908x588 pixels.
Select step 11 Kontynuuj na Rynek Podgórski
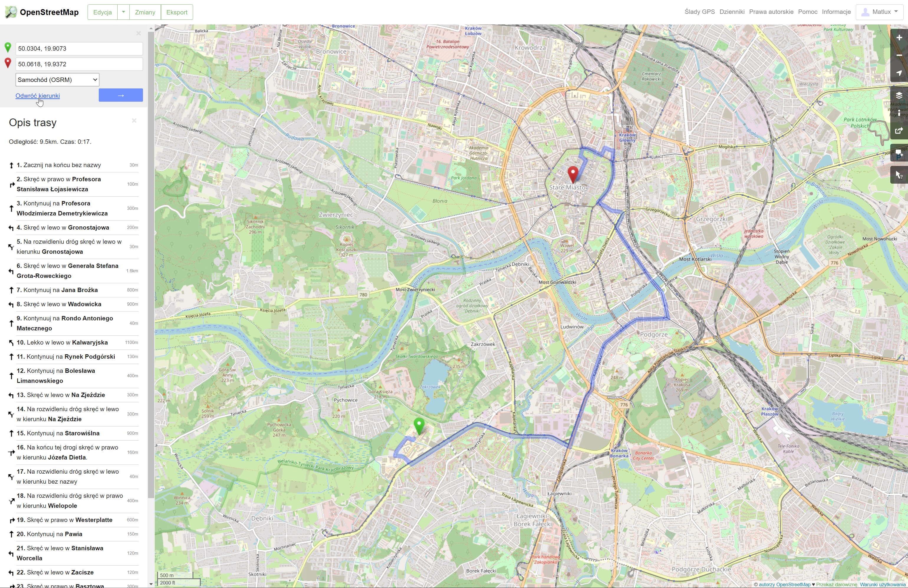[x=73, y=357]
